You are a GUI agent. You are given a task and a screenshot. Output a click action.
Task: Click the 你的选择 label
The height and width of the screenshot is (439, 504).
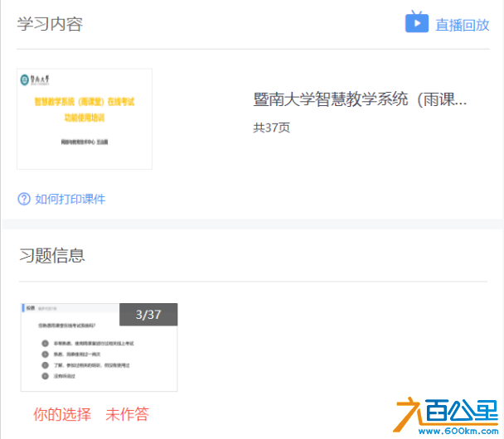tap(62, 414)
